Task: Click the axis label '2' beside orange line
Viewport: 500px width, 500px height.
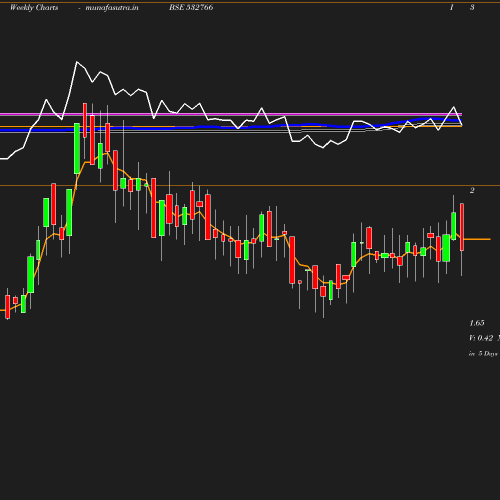Action: coord(472,190)
